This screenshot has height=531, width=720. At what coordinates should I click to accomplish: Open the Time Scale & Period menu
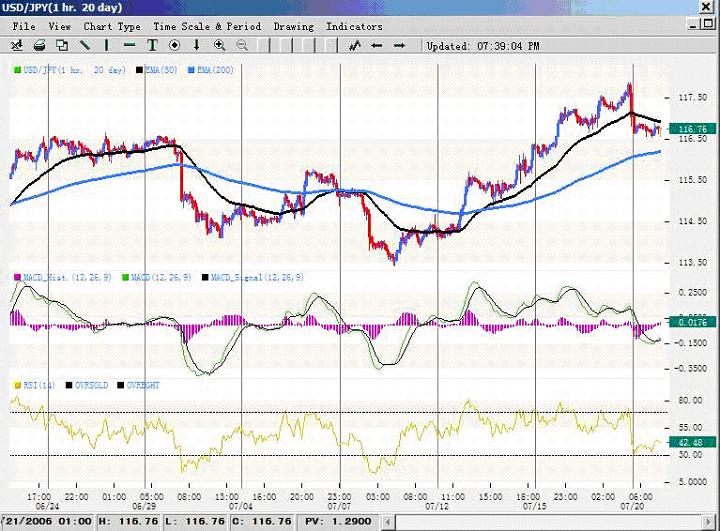coord(208,26)
